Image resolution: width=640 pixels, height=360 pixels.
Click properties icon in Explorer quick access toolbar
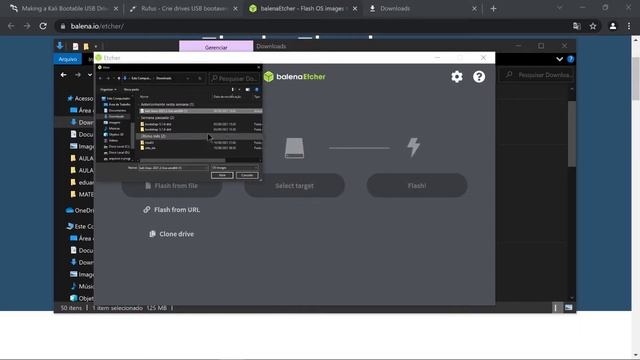tap(76, 47)
